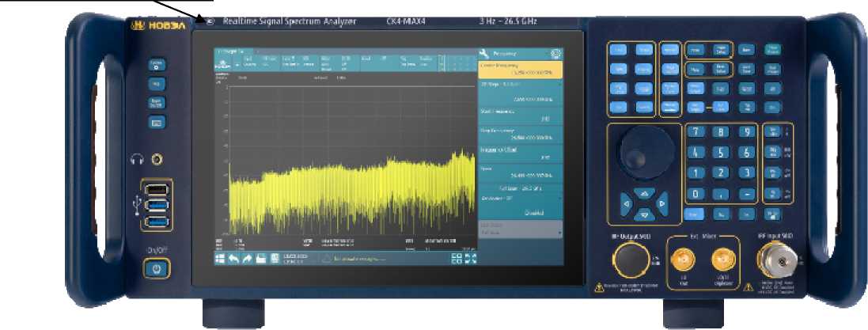868x330 pixels.
Task: Click the fullscreen expand icon on screen
Action: pos(470,259)
